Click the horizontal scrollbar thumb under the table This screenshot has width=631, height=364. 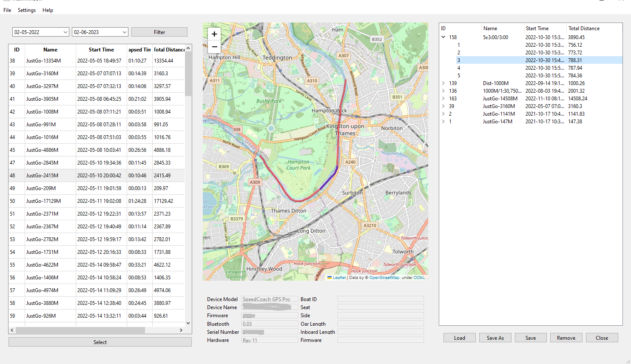pyautogui.click(x=80, y=330)
